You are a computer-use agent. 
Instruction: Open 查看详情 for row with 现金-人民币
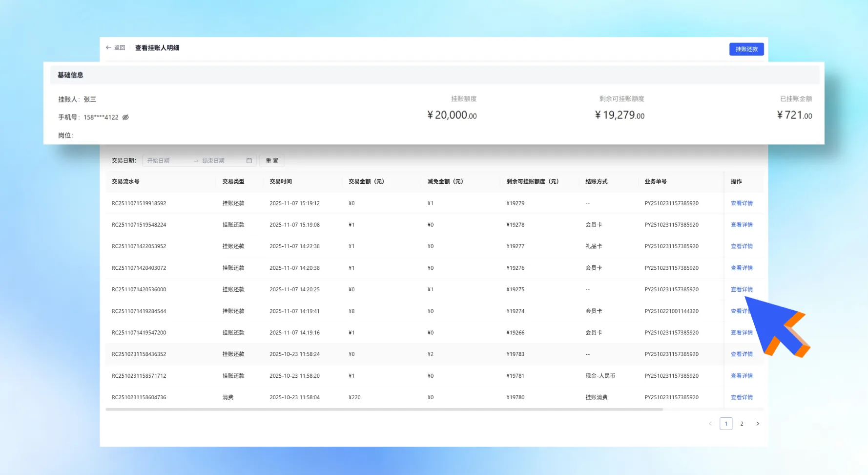point(741,376)
